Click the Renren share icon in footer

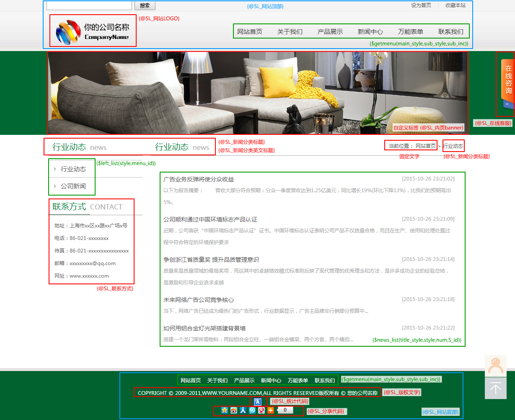pyautogui.click(x=243, y=410)
